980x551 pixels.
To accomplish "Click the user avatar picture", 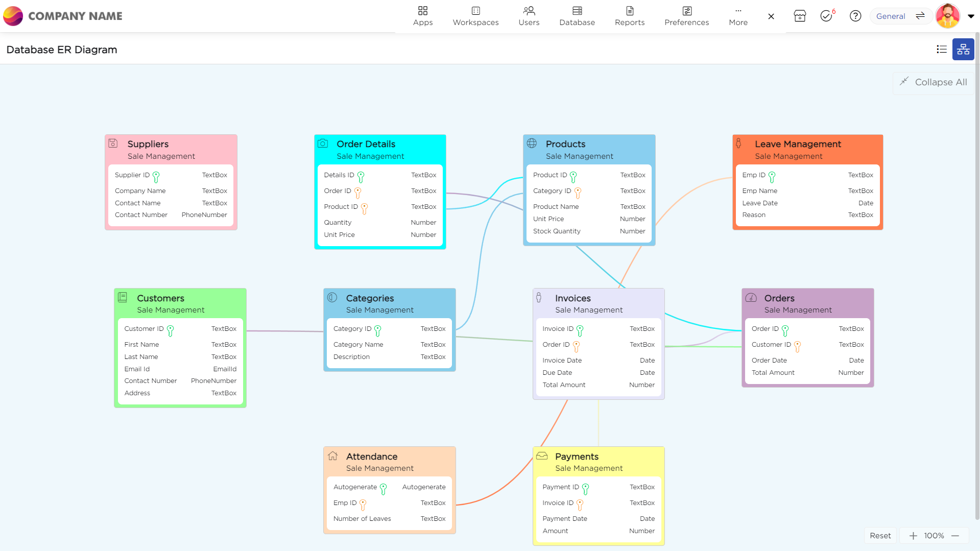I will [948, 16].
